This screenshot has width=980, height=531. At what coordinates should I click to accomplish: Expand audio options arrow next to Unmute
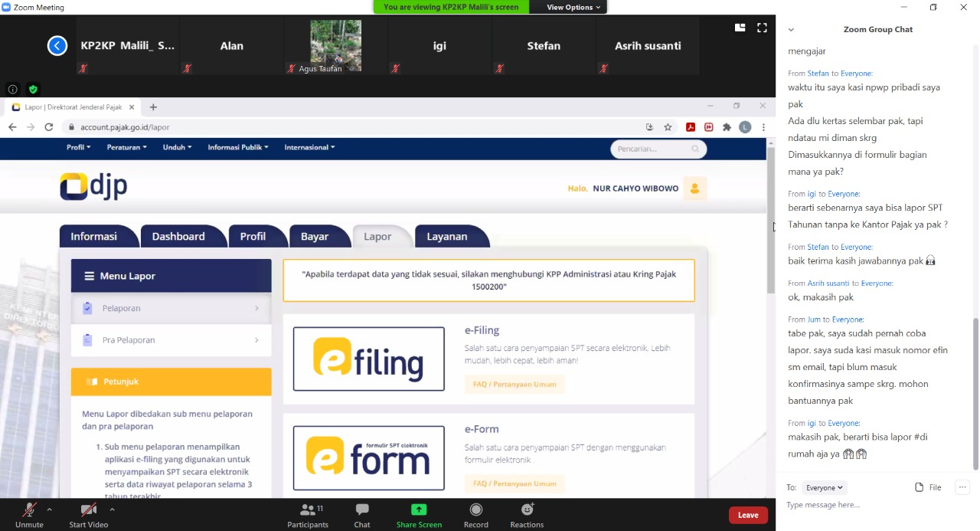[50, 509]
